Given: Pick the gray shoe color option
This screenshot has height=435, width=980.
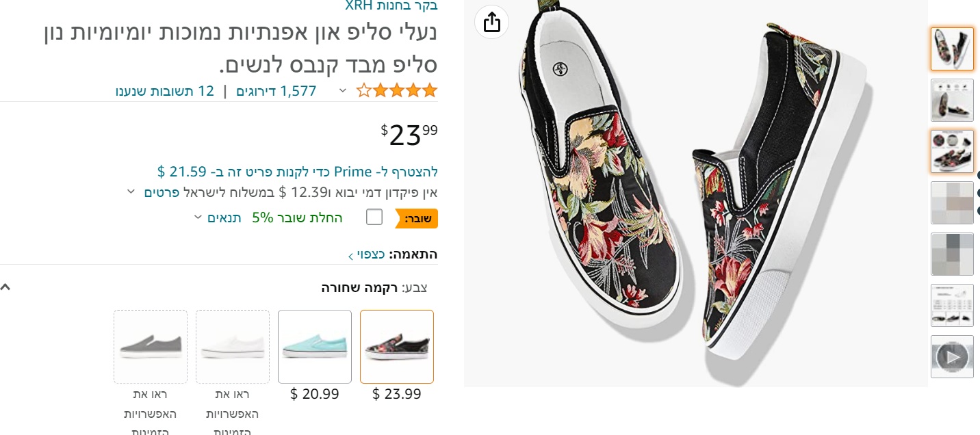Looking at the screenshot, I should pyautogui.click(x=151, y=346).
